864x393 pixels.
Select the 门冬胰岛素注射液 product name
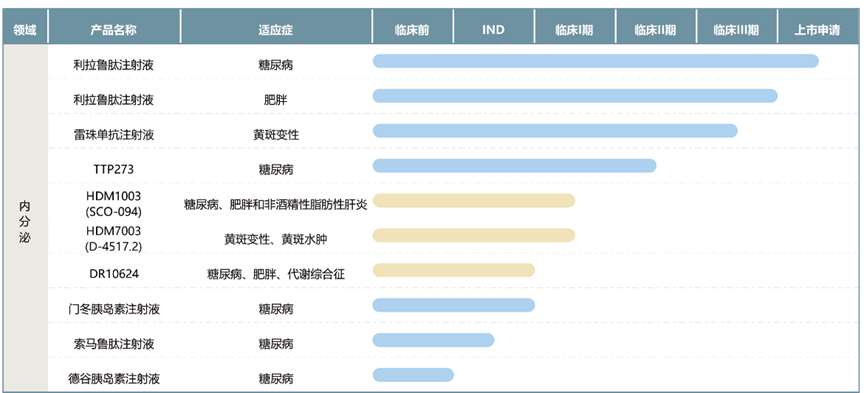(114, 309)
